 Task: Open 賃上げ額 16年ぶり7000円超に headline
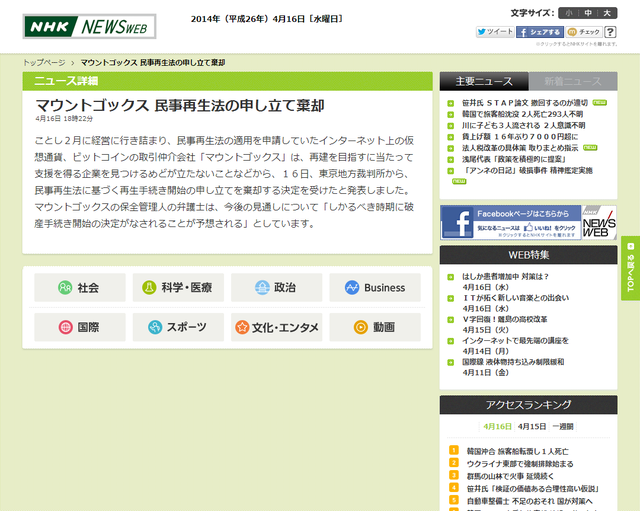coord(520,137)
